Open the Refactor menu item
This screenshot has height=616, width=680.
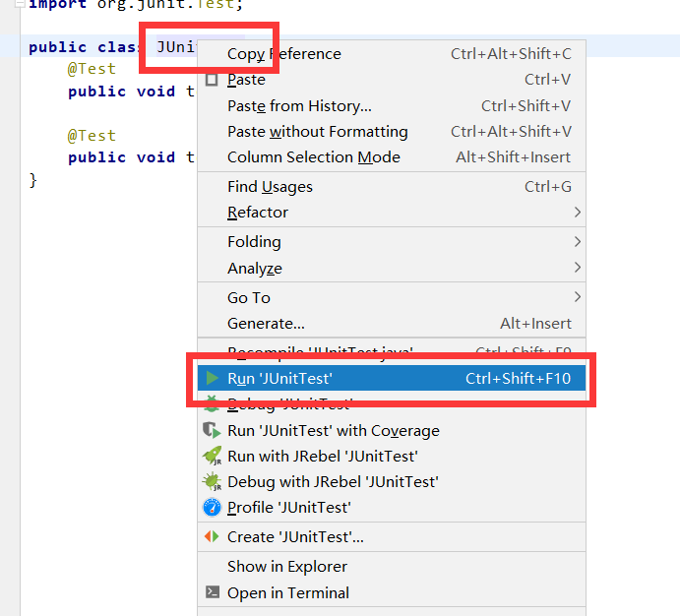pyautogui.click(x=392, y=213)
